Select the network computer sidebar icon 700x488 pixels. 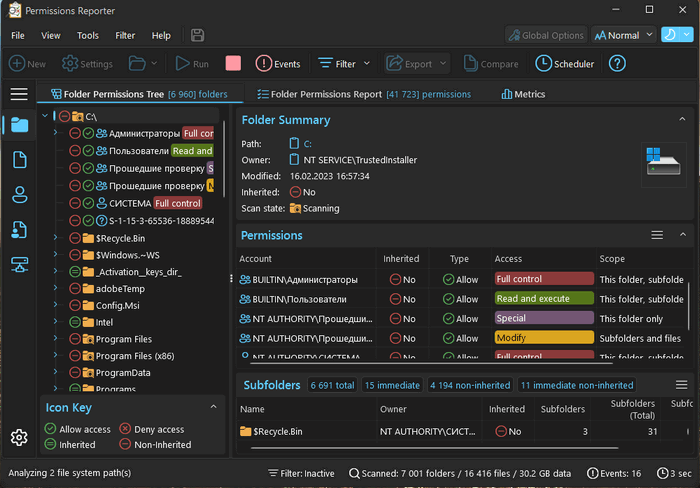coord(19,264)
